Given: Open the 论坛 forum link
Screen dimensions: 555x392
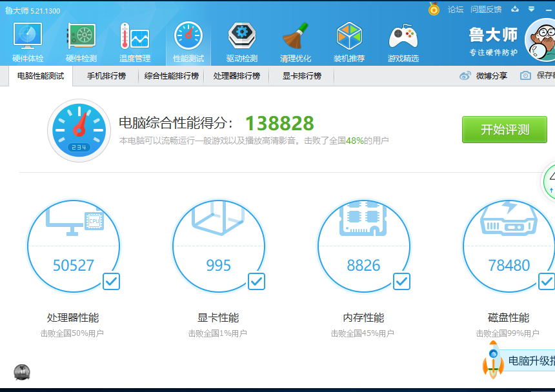Looking at the screenshot, I should tap(455, 10).
